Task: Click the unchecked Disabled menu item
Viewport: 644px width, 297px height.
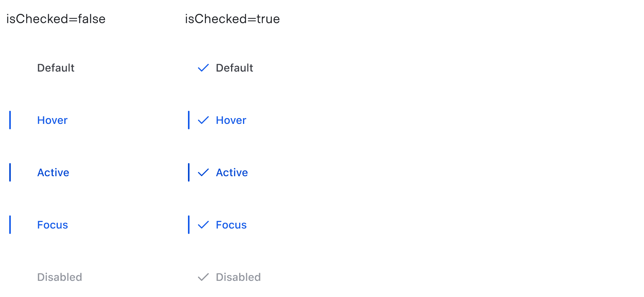Action: pos(59,277)
